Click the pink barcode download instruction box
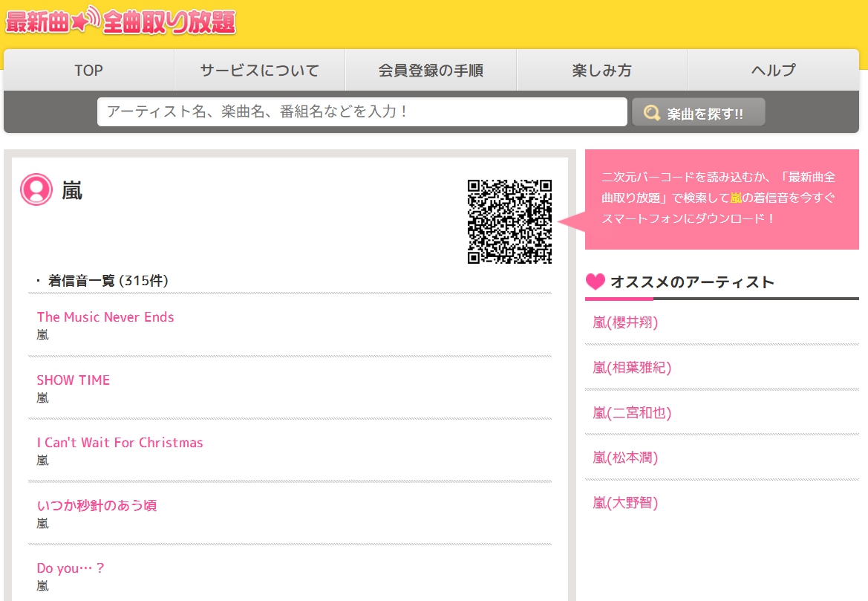This screenshot has height=601, width=868. 722,199
